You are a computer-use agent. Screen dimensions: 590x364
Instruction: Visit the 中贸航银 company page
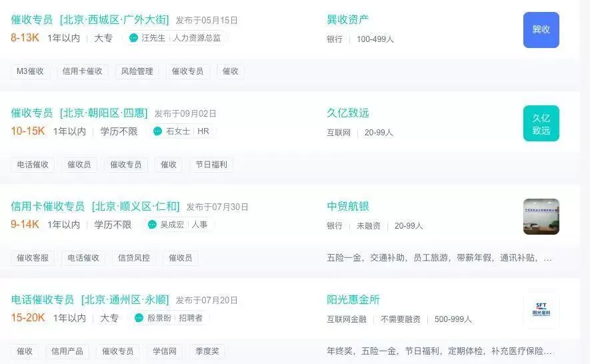point(348,206)
